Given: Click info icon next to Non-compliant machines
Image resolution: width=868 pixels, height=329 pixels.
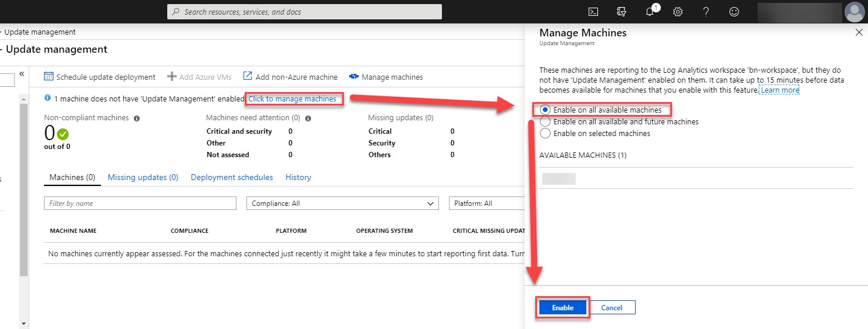Looking at the screenshot, I should click(x=137, y=118).
